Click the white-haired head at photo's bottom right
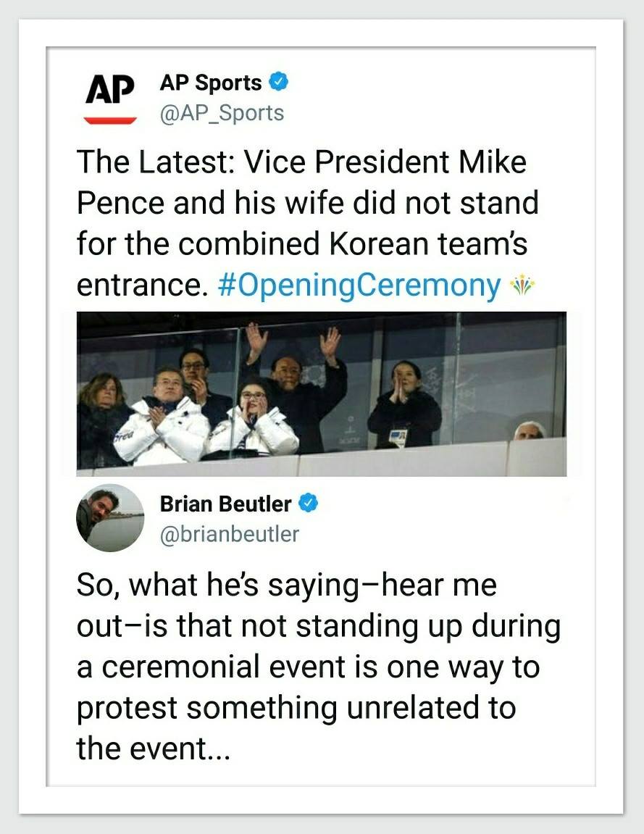Viewport: 644px width, 834px height. coord(529,430)
